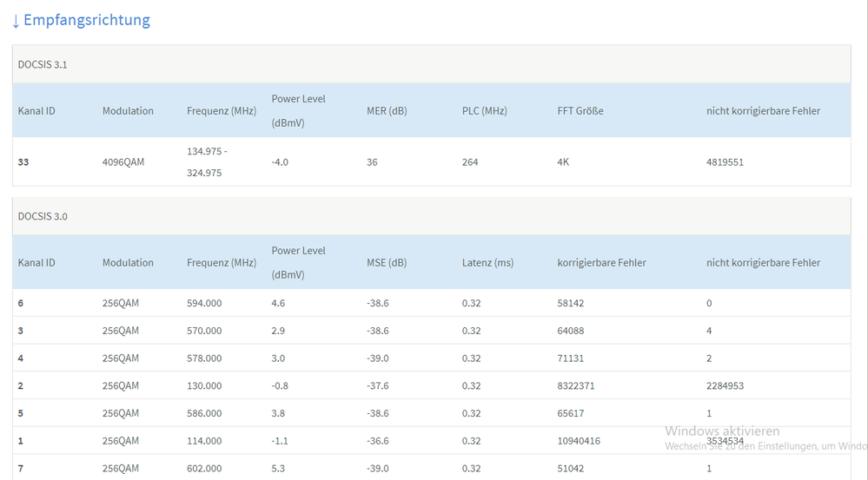Click the MER (dB) column header
This screenshot has width=868, height=480.
(387, 111)
